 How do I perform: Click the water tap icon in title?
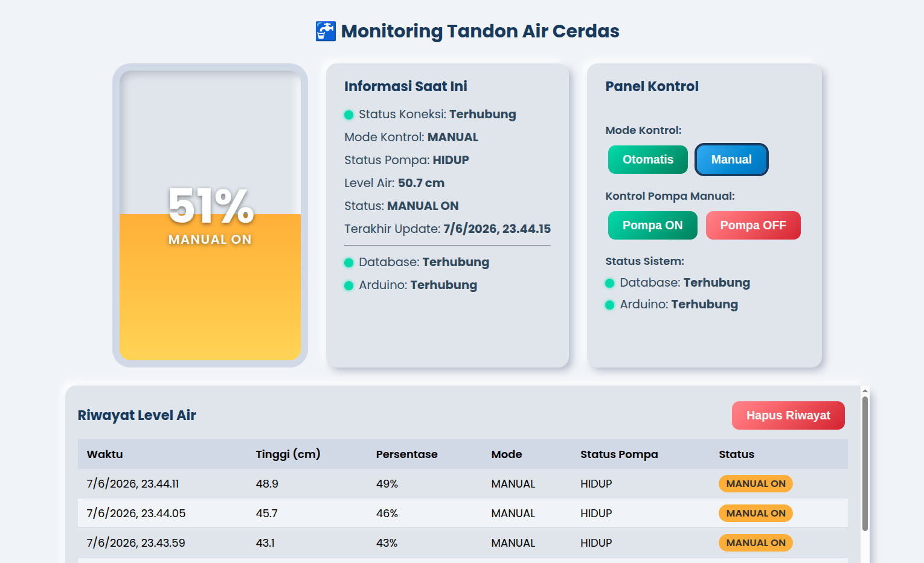pyautogui.click(x=326, y=31)
